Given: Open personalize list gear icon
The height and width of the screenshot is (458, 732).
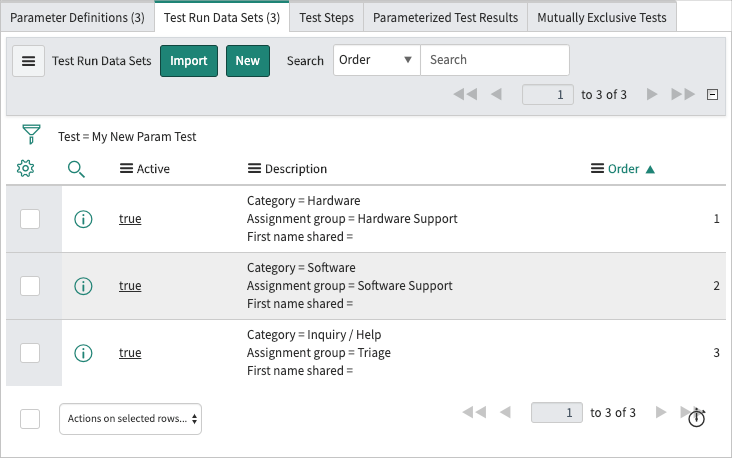Looking at the screenshot, I should (26, 169).
